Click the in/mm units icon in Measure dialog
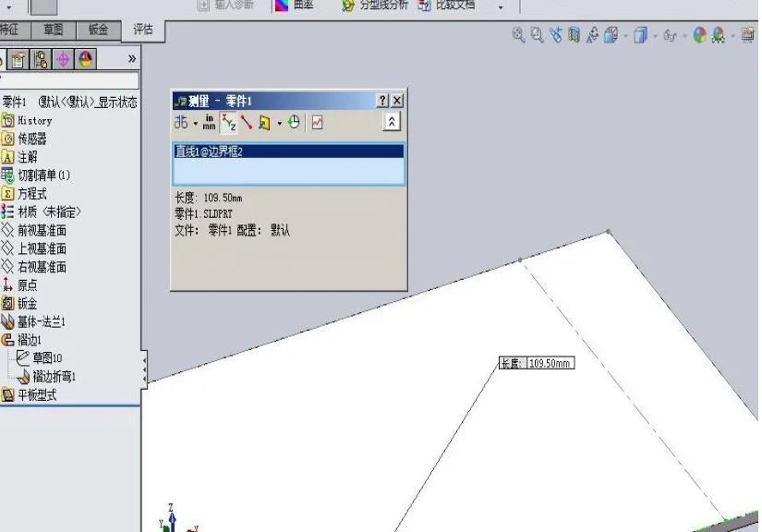 [x=209, y=123]
